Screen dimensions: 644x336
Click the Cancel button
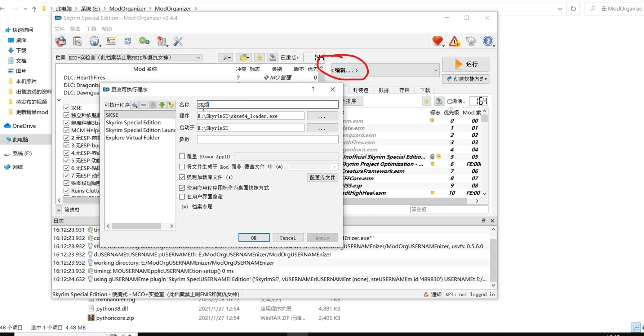point(288,238)
